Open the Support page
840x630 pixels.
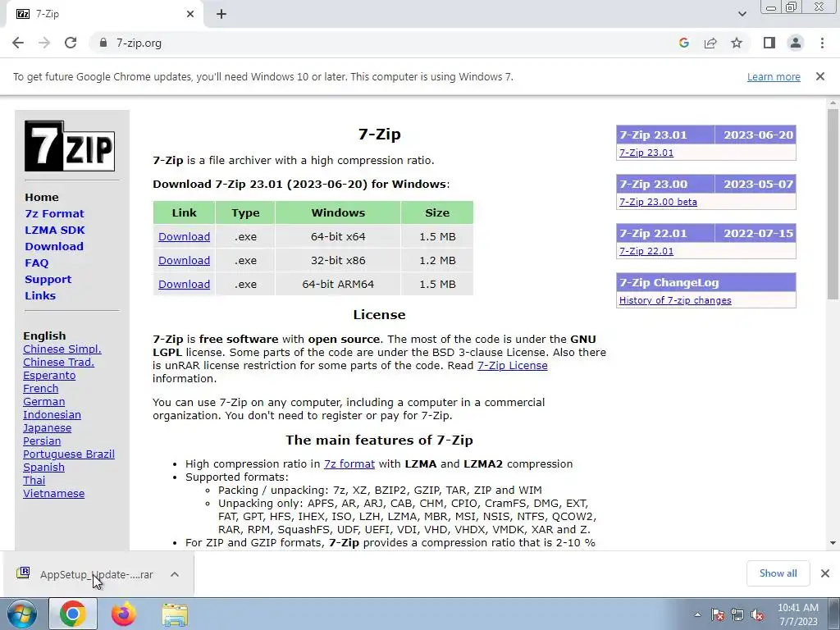[x=48, y=279]
